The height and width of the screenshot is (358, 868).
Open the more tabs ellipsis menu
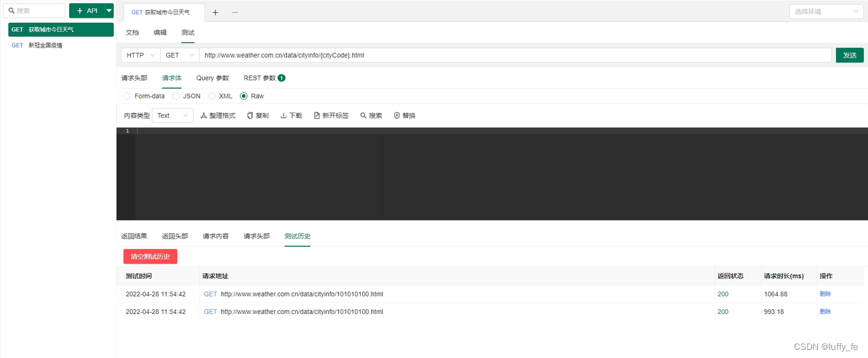[235, 12]
